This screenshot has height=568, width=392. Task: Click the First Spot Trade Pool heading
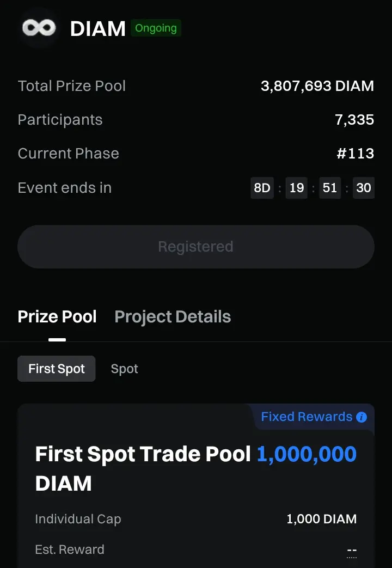point(143,454)
